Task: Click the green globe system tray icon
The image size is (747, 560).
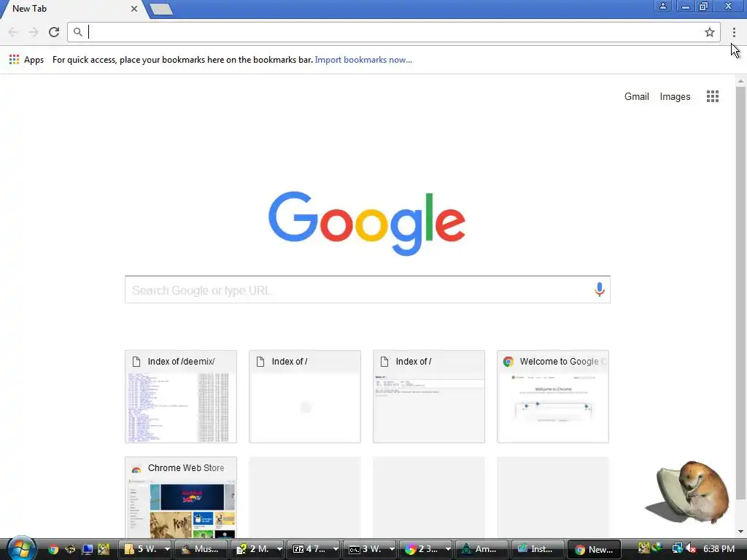Action: 657,548
